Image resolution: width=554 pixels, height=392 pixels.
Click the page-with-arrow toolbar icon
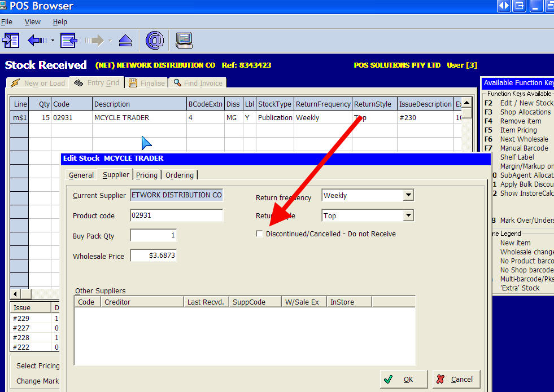68,40
